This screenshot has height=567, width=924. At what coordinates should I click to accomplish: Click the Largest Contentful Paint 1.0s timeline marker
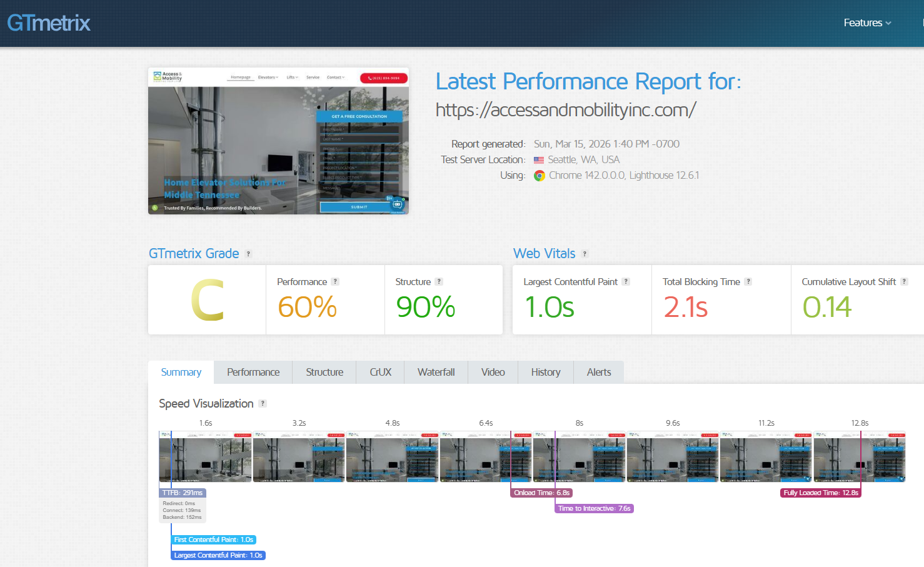[218, 555]
